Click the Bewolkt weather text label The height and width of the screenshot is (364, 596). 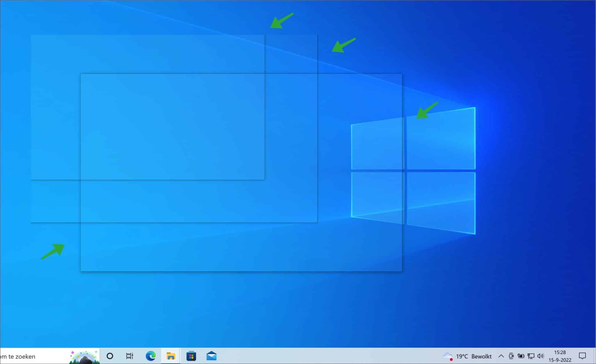pyautogui.click(x=481, y=356)
